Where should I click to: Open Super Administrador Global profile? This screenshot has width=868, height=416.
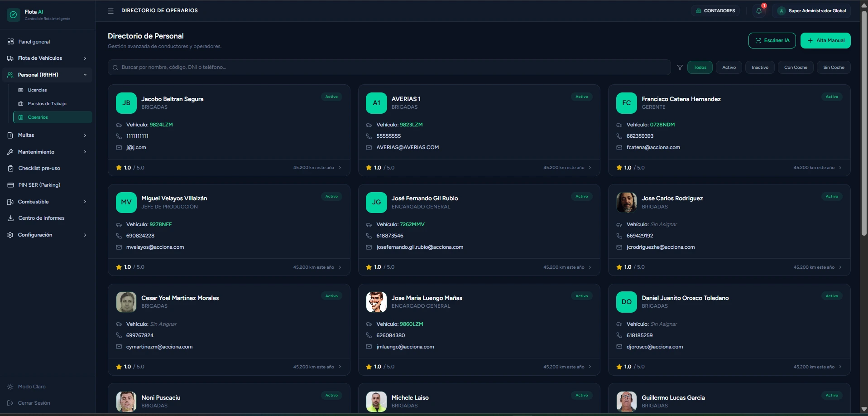tap(811, 11)
